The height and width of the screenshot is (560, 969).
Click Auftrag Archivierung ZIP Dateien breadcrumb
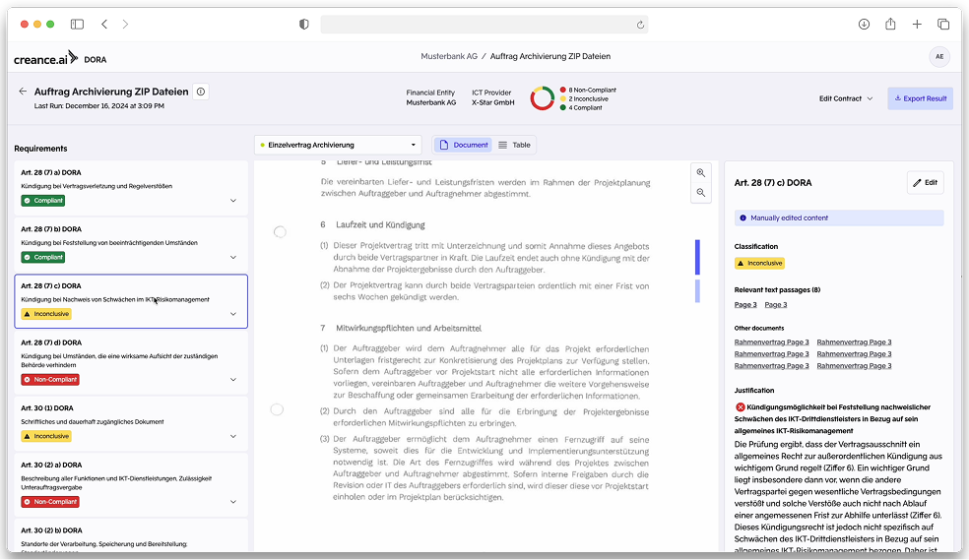pos(550,56)
